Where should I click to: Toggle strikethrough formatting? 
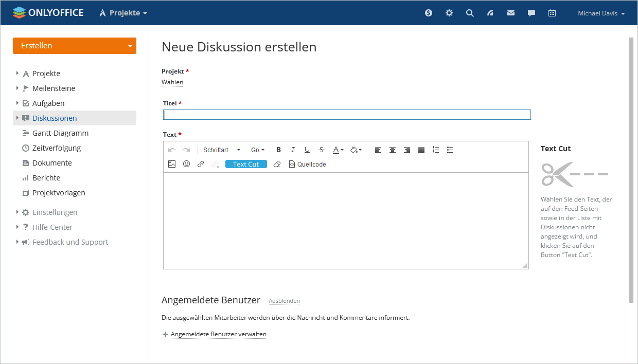(322, 150)
